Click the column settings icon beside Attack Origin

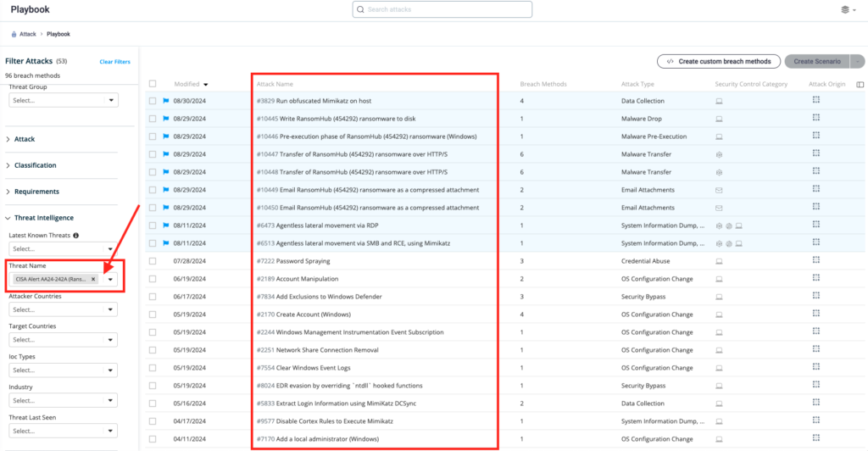coord(860,85)
